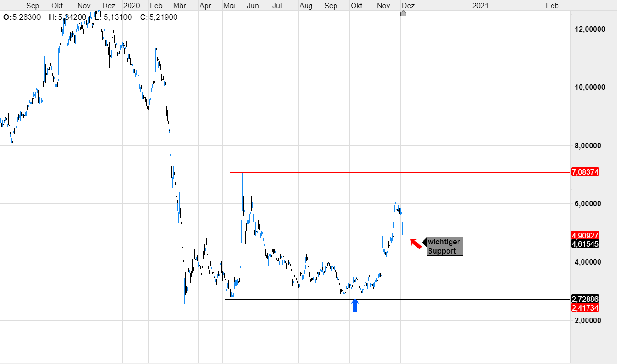Click the Dez label beside the gray marker
This screenshot has width=617, height=364.
[x=408, y=6]
